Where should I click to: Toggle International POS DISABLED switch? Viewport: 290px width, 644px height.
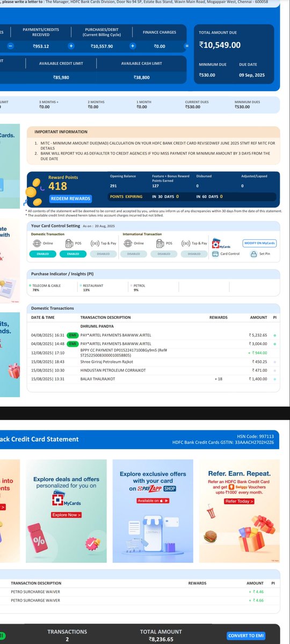point(164,254)
